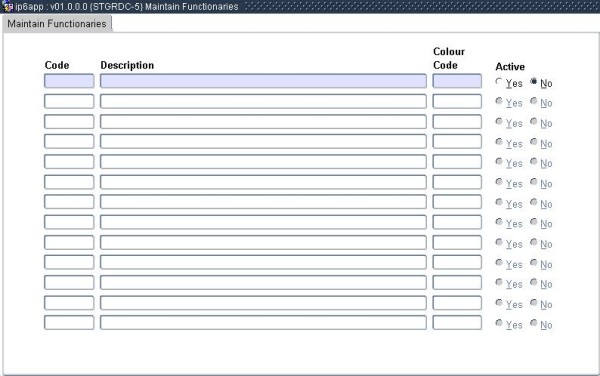
Task: Choose Yes radio in second row
Action: (499, 101)
